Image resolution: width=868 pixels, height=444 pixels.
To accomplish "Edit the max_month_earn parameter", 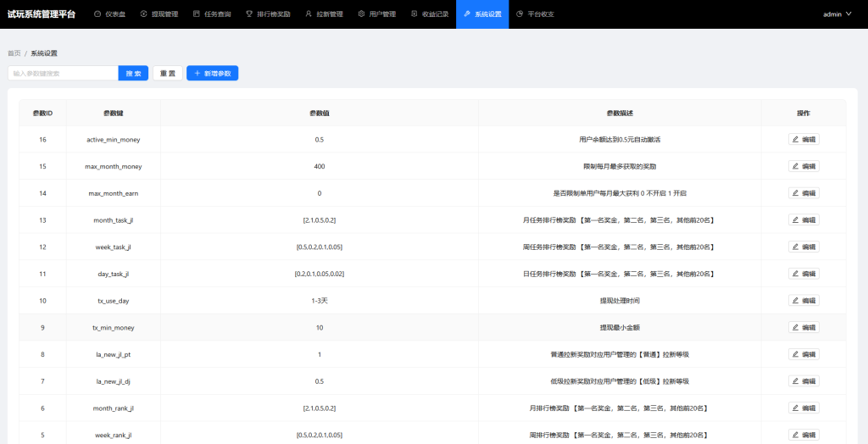I will 804,193.
